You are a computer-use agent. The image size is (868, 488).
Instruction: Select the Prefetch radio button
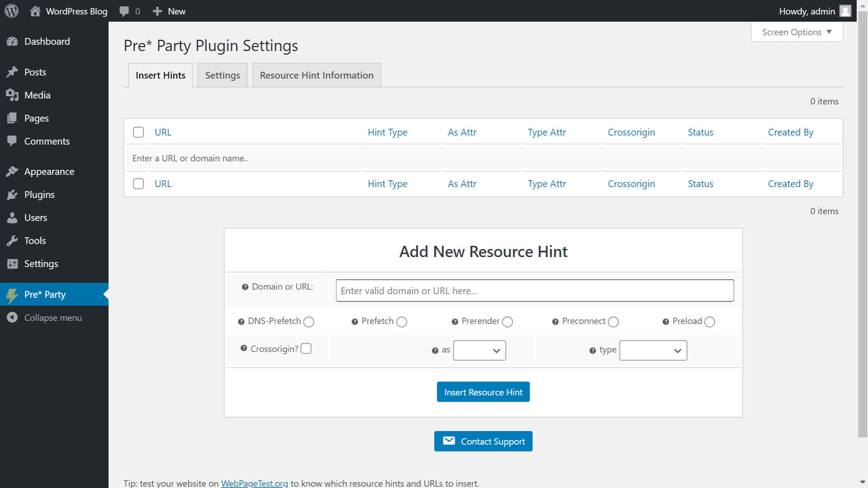coord(401,322)
